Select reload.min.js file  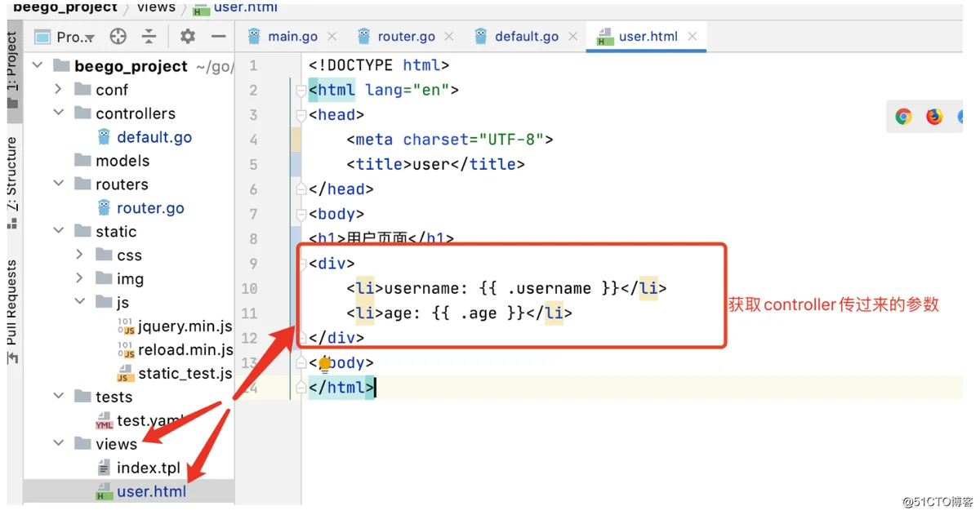pos(185,350)
